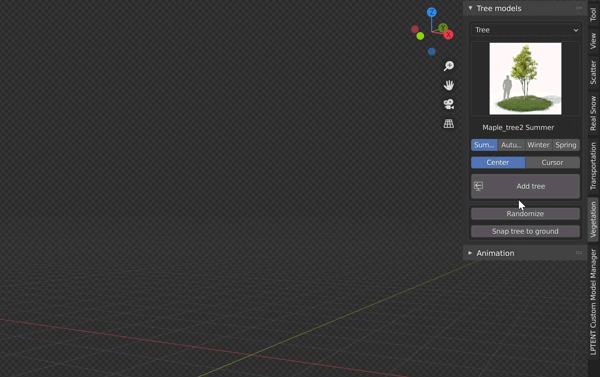Screen dimensions: 600x377
Task: Toggle the camera view icon
Action: 448,104
